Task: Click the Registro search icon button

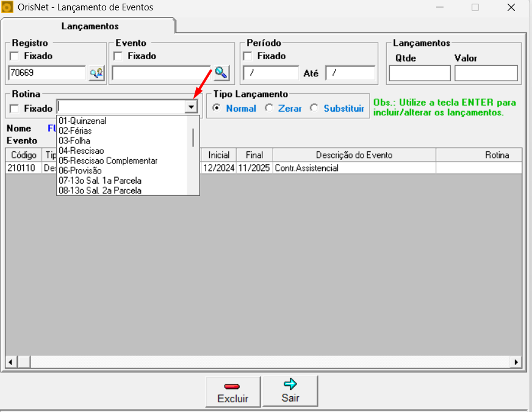Action: tap(96, 73)
